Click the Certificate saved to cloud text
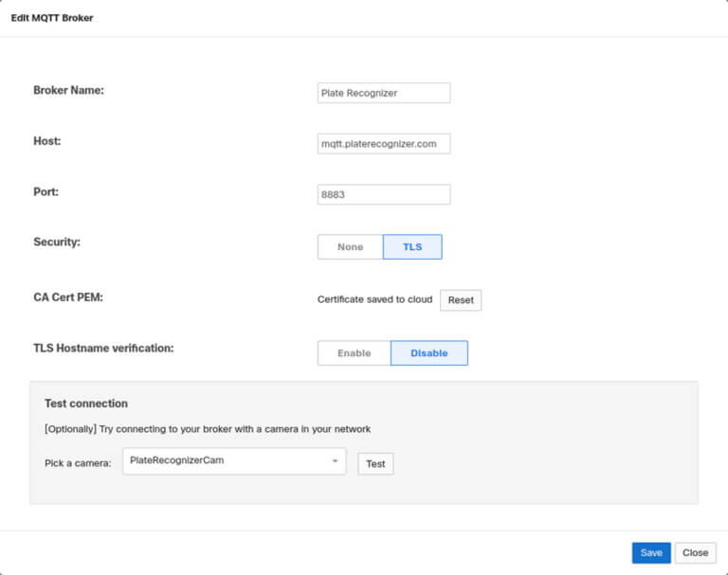 click(374, 299)
